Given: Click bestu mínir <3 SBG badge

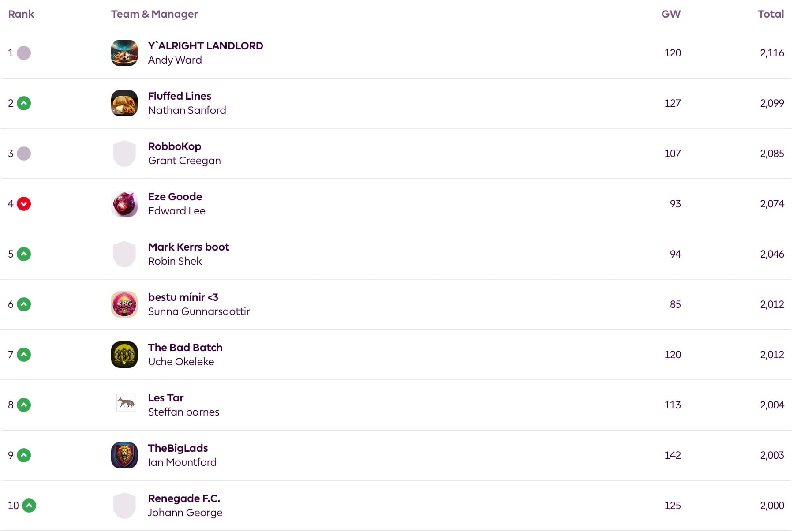Looking at the screenshot, I should click(124, 304).
